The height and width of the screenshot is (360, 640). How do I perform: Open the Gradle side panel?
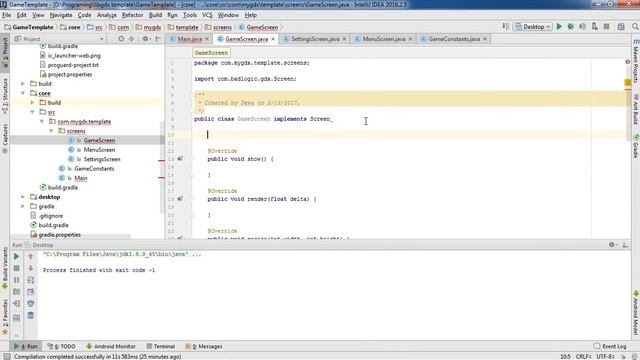coord(636,146)
